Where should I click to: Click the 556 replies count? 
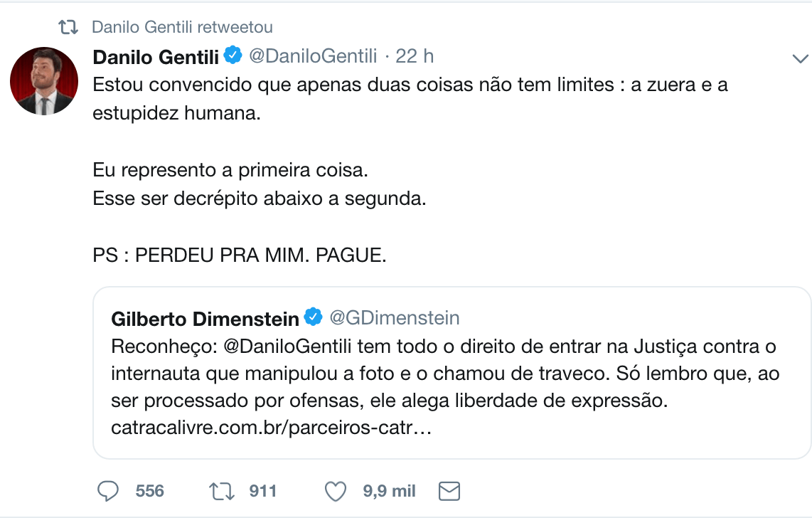149,491
